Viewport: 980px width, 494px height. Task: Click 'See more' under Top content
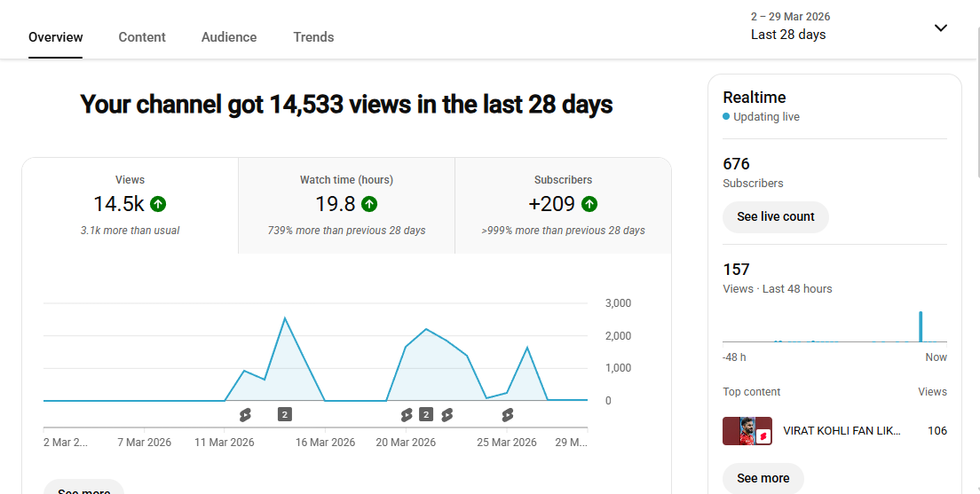[x=763, y=478]
